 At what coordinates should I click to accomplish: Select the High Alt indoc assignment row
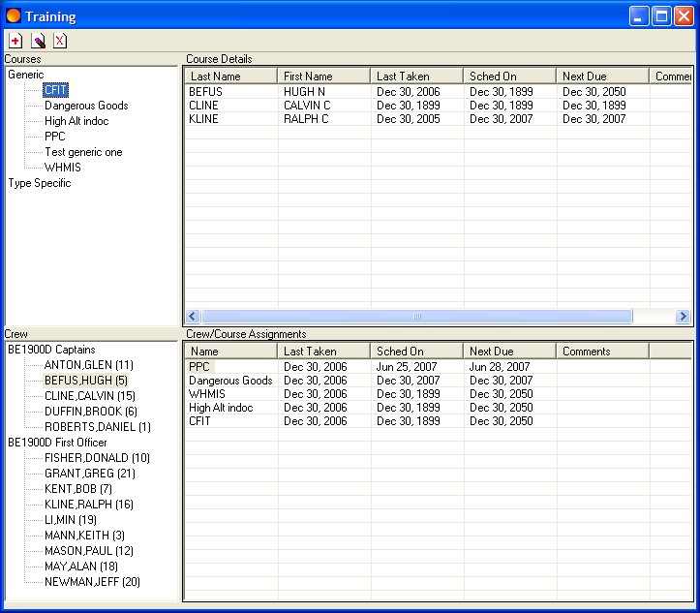point(438,407)
